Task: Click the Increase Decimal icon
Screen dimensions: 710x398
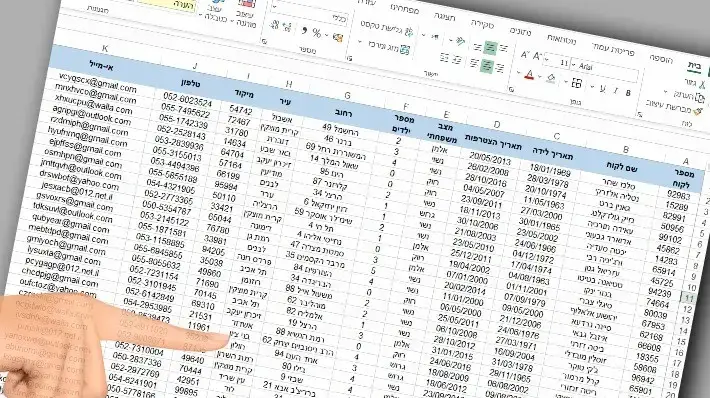Action: (287, 27)
